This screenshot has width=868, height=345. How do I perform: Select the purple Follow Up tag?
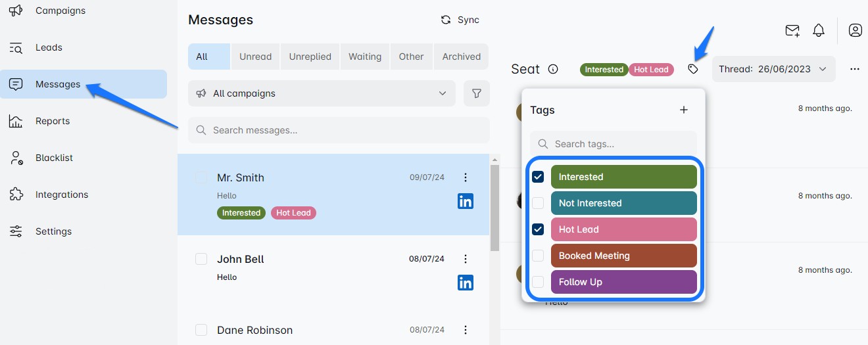tap(623, 282)
